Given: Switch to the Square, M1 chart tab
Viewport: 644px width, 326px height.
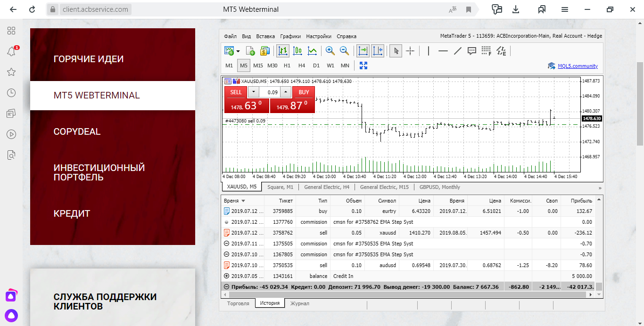Looking at the screenshot, I should click(280, 187).
